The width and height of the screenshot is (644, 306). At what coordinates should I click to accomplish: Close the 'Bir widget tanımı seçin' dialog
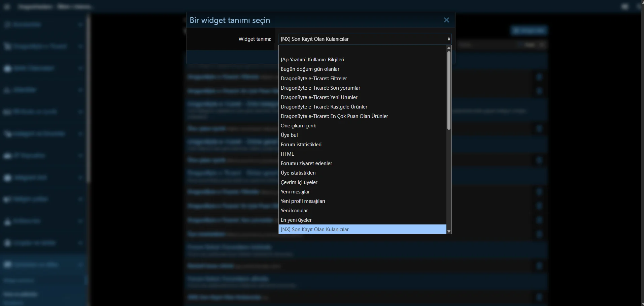coord(446,20)
